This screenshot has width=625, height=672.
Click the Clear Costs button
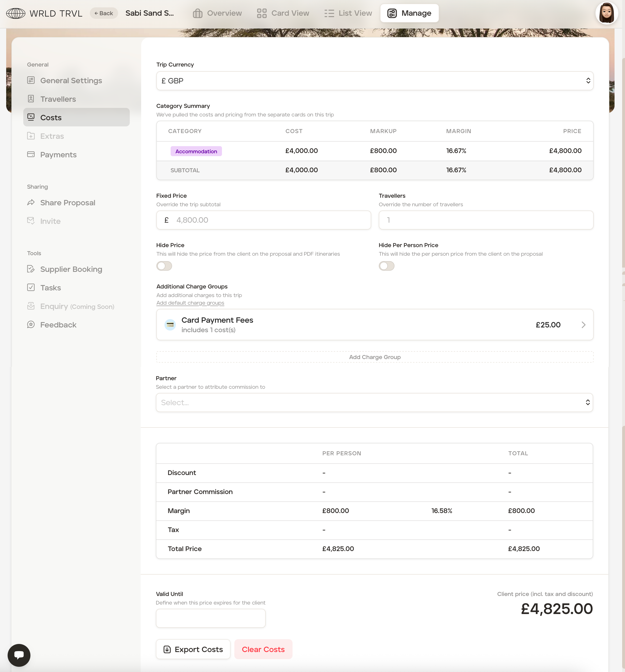[x=263, y=649]
